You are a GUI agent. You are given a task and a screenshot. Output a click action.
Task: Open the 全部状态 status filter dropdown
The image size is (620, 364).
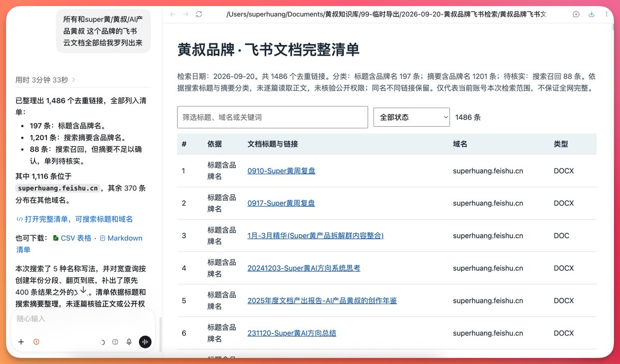[411, 117]
